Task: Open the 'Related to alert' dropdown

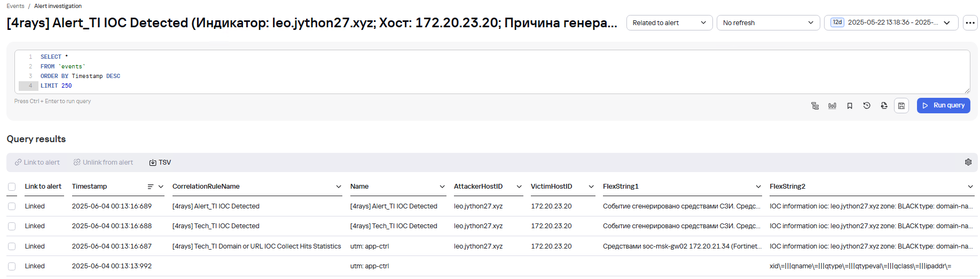Action: point(669,23)
